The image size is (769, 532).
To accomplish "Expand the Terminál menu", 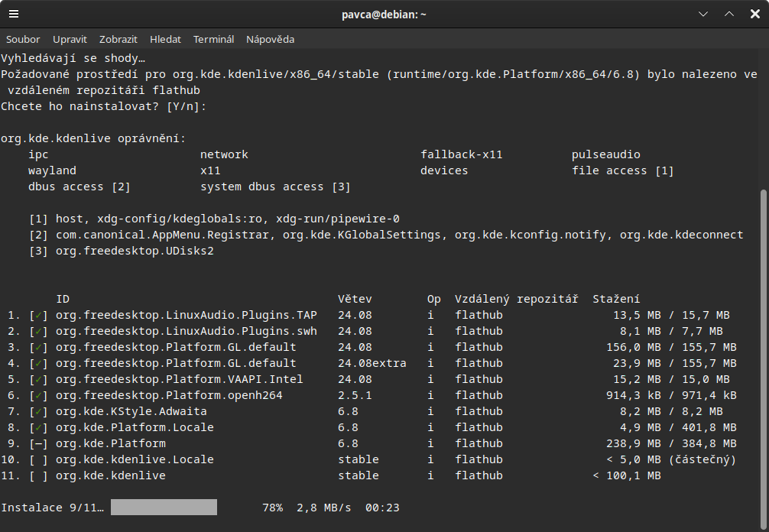I will [213, 39].
